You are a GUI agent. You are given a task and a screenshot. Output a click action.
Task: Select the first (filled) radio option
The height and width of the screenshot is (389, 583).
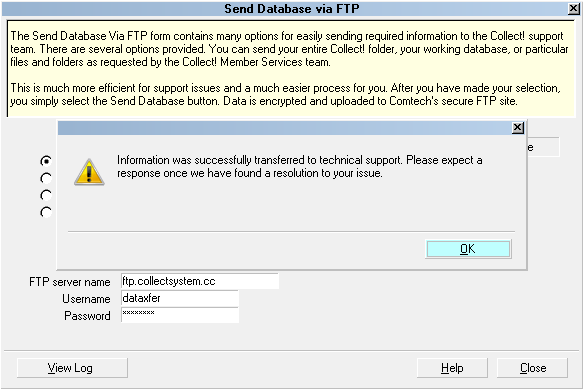pyautogui.click(x=46, y=161)
